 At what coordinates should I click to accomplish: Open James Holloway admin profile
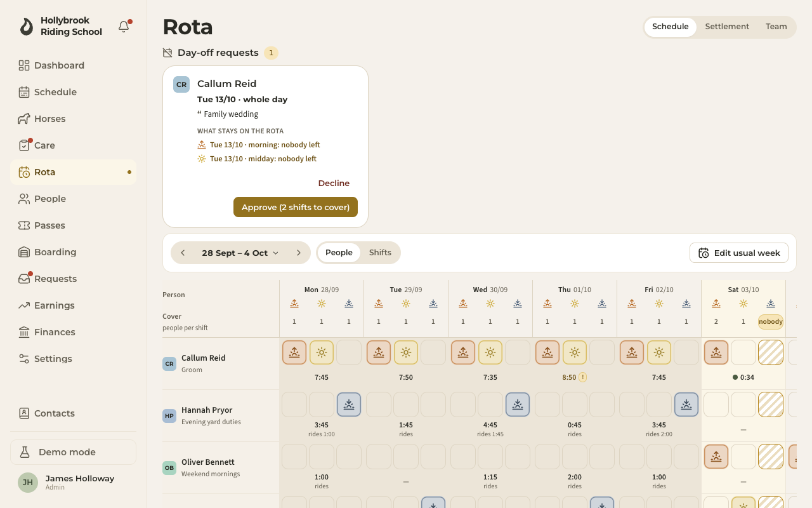click(x=73, y=483)
